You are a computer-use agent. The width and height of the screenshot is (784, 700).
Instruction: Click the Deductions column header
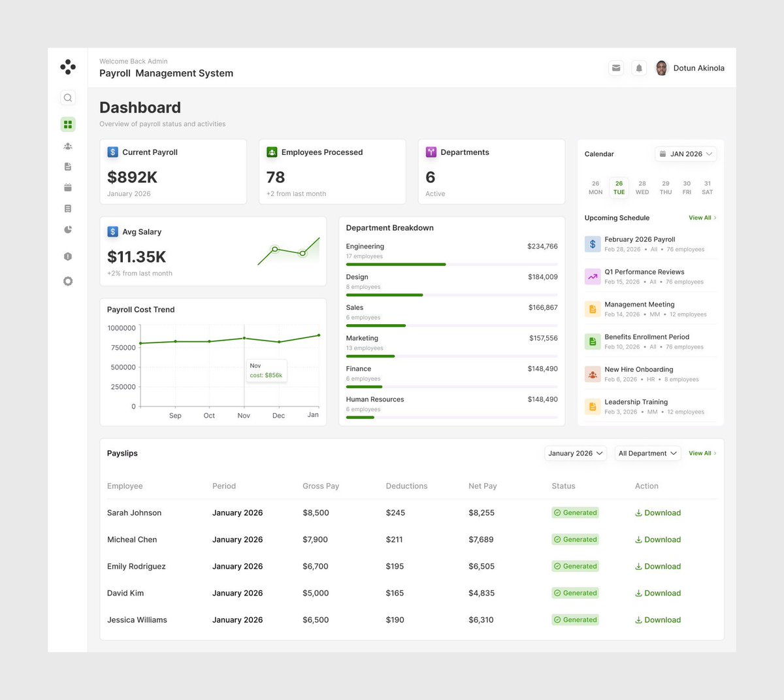406,486
